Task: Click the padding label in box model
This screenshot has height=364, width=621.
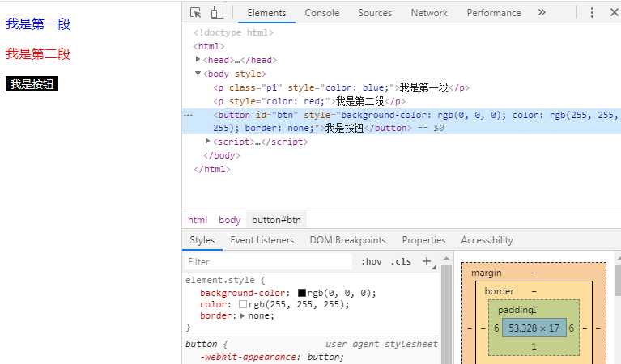Action: pos(515,310)
